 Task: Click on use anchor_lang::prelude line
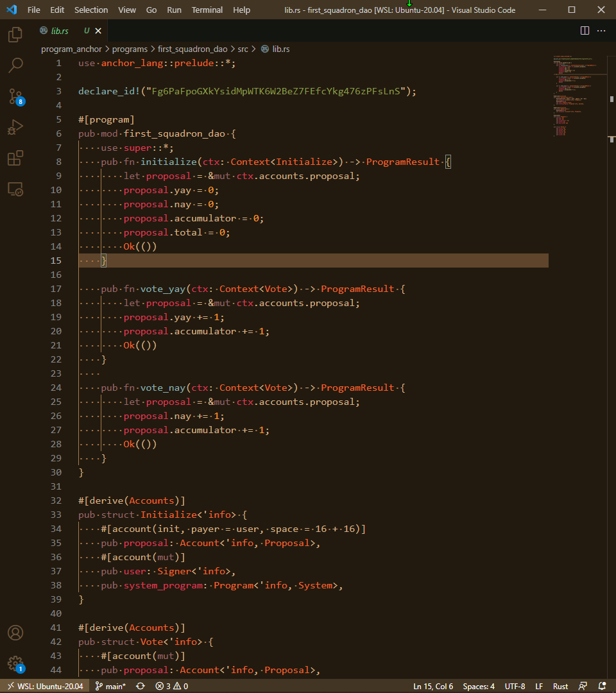point(157,63)
